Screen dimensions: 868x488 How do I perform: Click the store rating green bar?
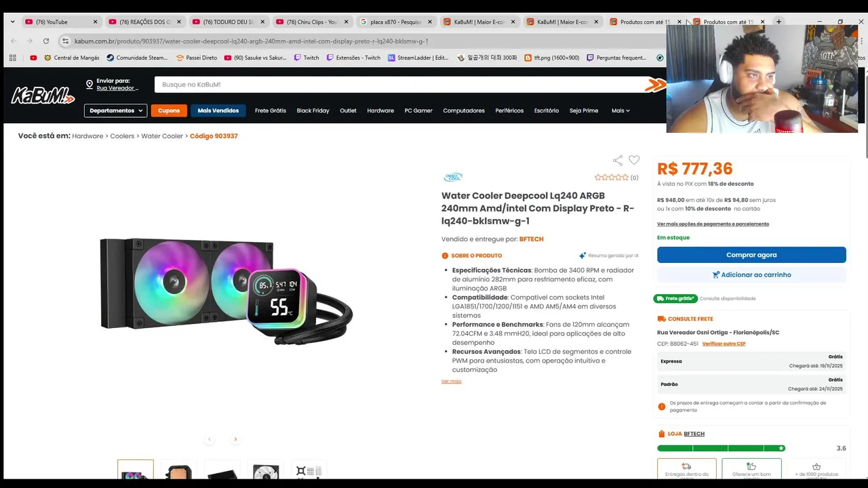coord(721,448)
